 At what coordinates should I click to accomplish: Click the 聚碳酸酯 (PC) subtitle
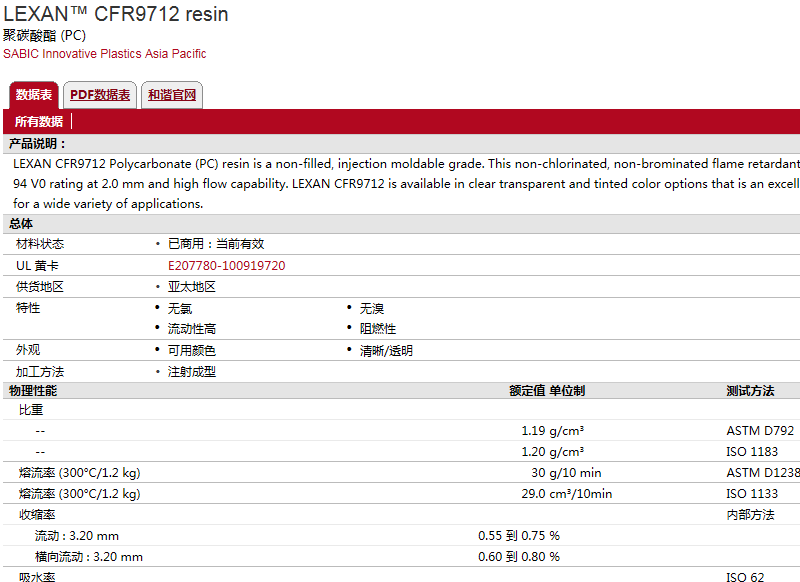pos(44,35)
